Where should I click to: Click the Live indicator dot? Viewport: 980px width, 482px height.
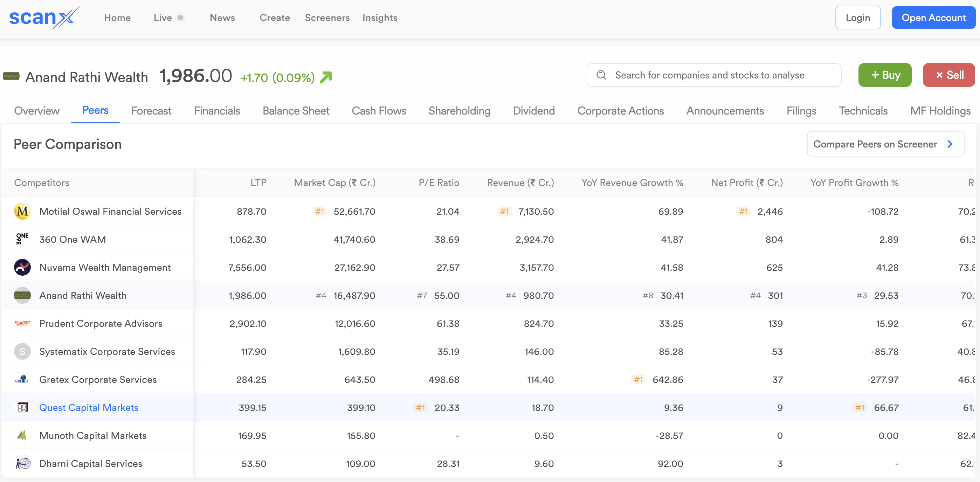tap(180, 18)
